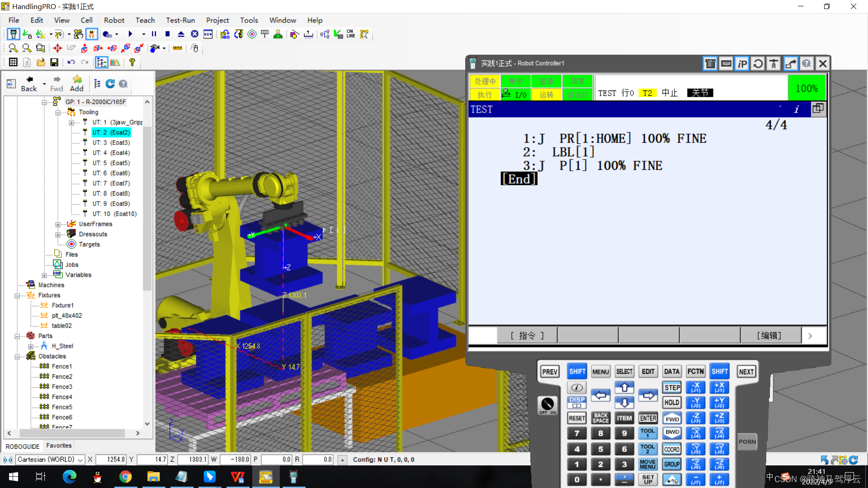Expand the Variables tree node
Viewport: 868px width, 488px height.
(44, 275)
